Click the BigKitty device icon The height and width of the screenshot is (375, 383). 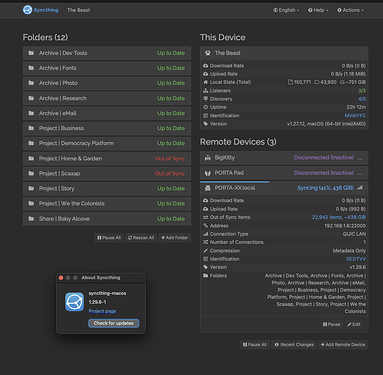click(x=207, y=158)
